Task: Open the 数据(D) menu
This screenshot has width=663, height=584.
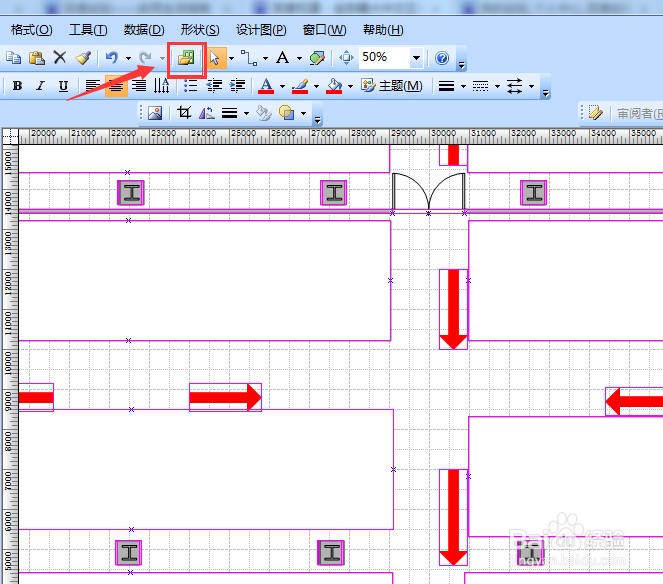Action: tap(144, 30)
